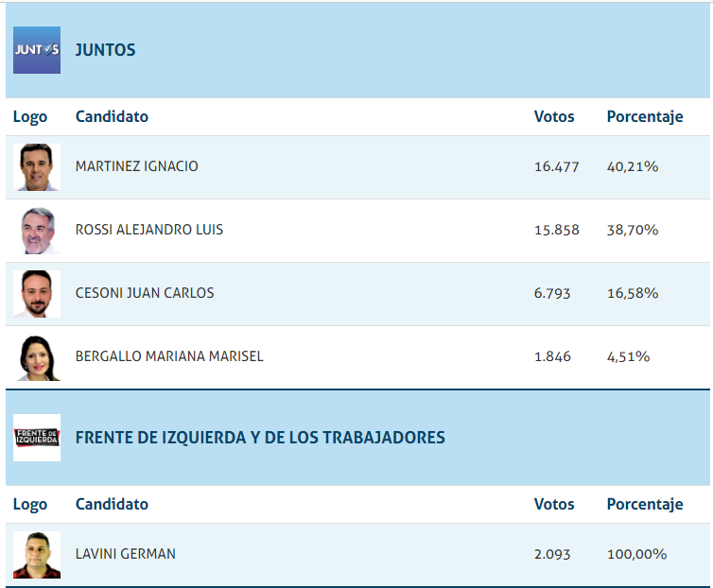Click Bergallo Mariana Marisel's candidate photo
The height and width of the screenshot is (588, 713).
pyautogui.click(x=37, y=357)
